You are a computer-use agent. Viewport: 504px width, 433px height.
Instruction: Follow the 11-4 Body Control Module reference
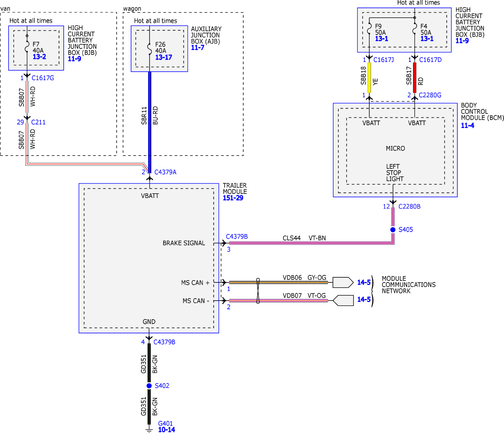click(x=468, y=125)
